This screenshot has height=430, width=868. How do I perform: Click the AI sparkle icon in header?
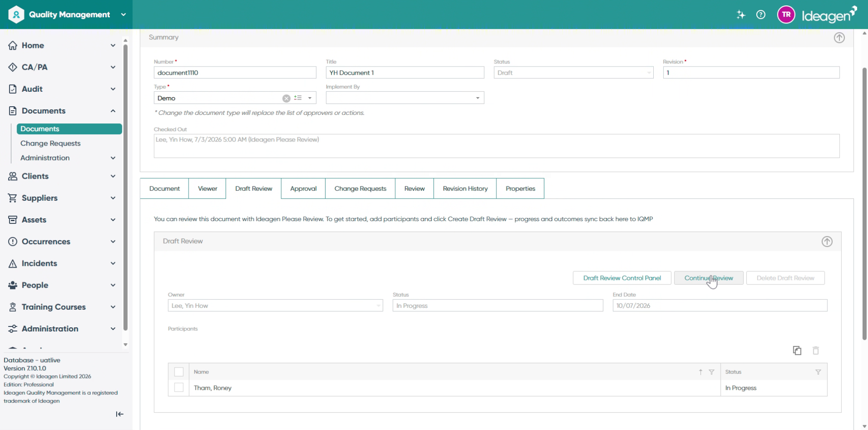741,14
